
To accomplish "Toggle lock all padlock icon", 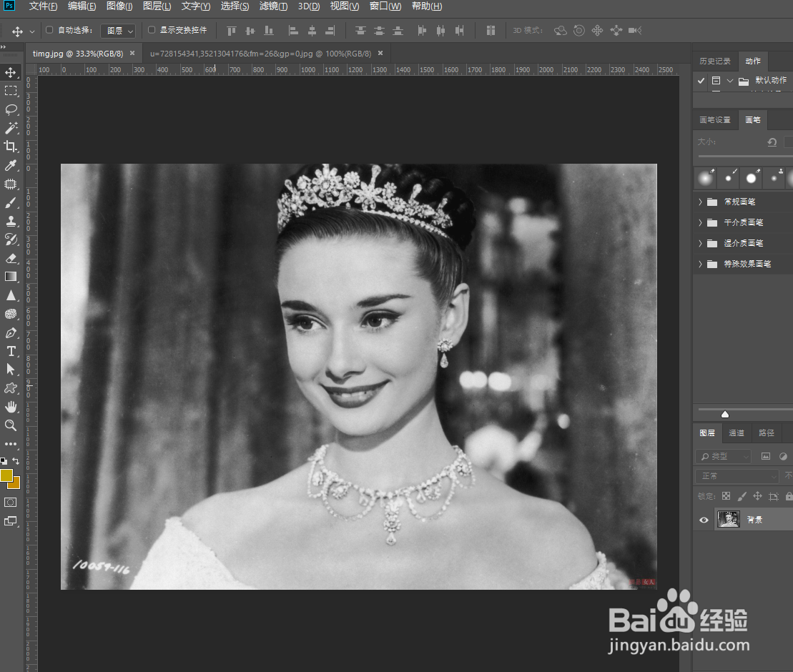I will (789, 496).
